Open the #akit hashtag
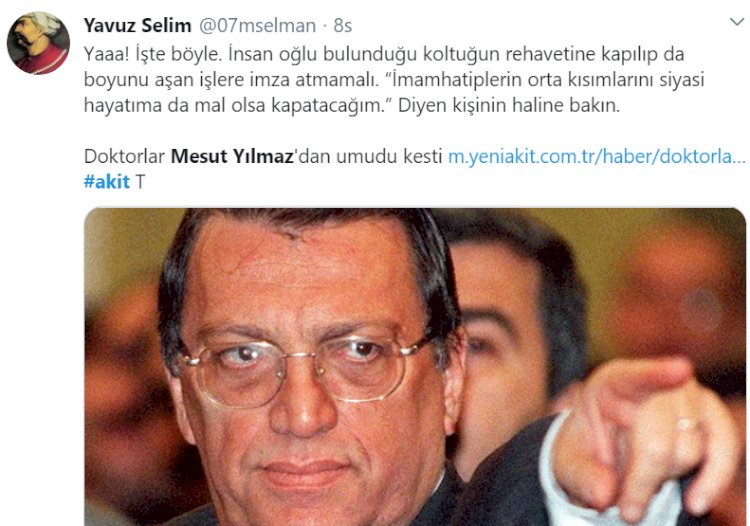 point(107,182)
